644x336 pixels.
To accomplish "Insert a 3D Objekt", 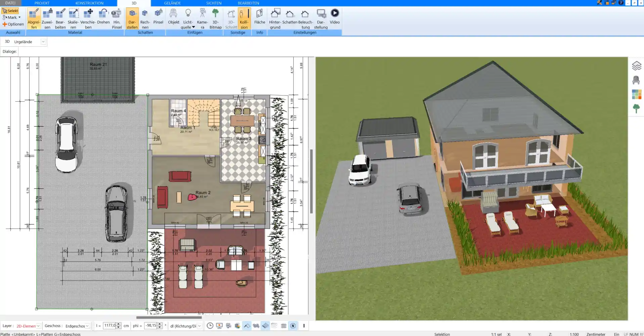I will pos(174,17).
